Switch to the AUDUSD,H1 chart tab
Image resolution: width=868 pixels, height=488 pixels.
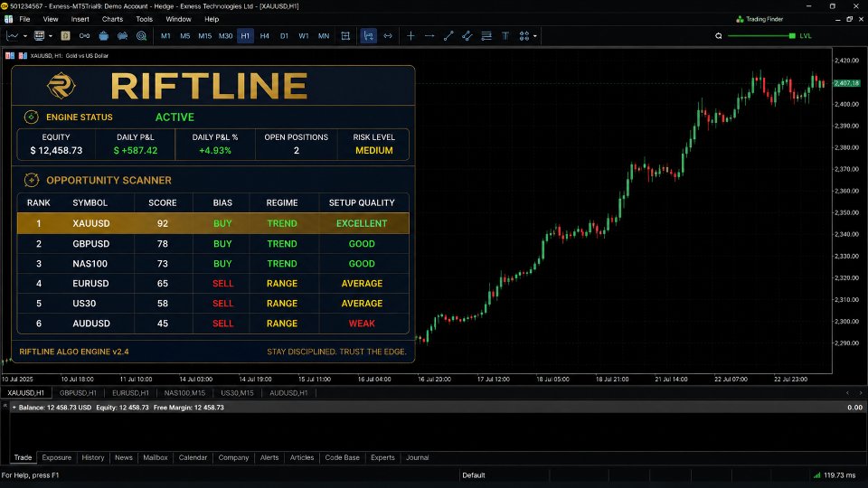pos(288,393)
